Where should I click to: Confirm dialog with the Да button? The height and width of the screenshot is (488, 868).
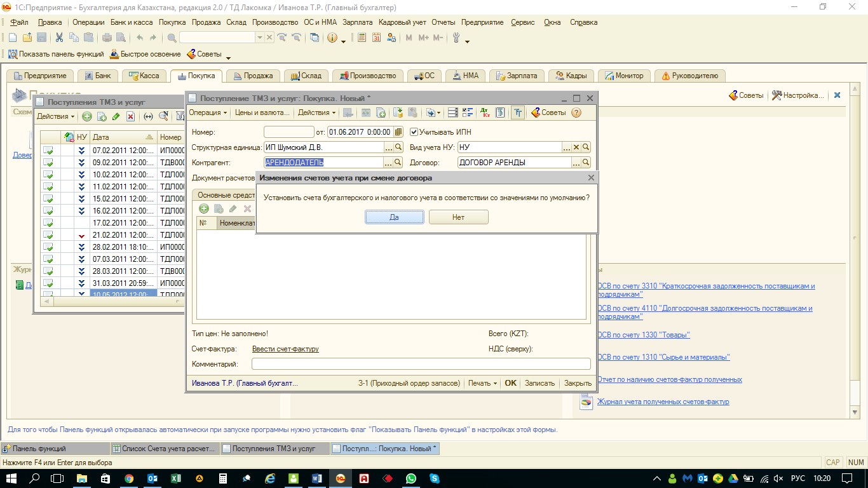coord(395,217)
